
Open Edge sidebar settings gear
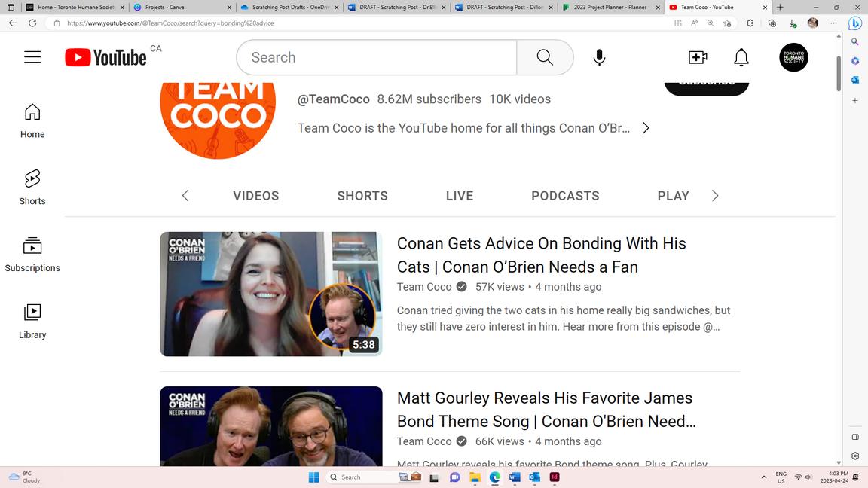855,456
